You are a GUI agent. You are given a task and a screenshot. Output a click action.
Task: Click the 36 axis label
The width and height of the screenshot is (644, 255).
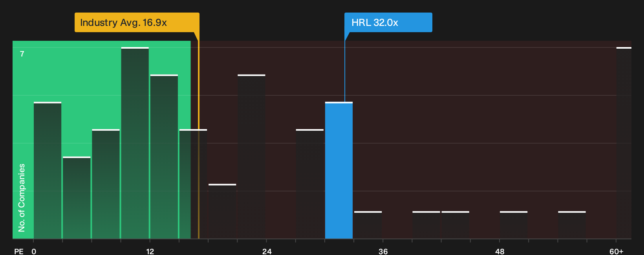(x=383, y=251)
